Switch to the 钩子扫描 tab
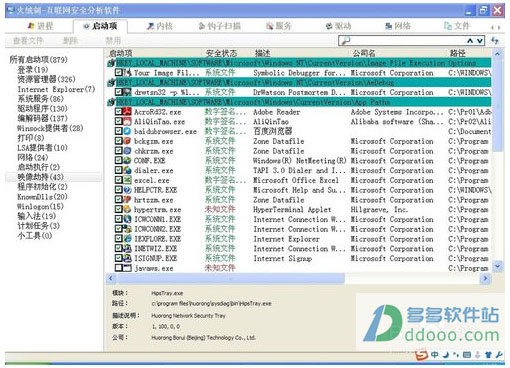Viewport: 510px width, 368px height. tap(219, 26)
